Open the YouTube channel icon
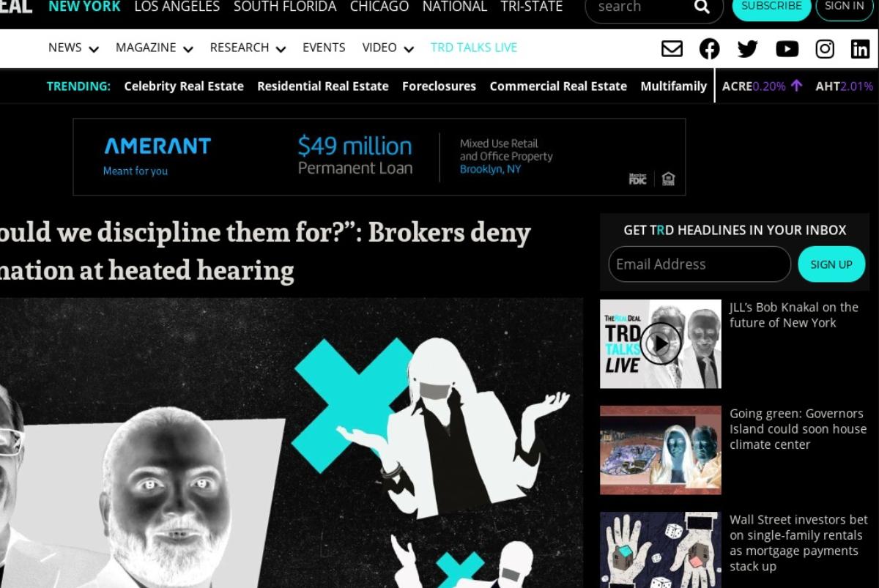 click(787, 48)
